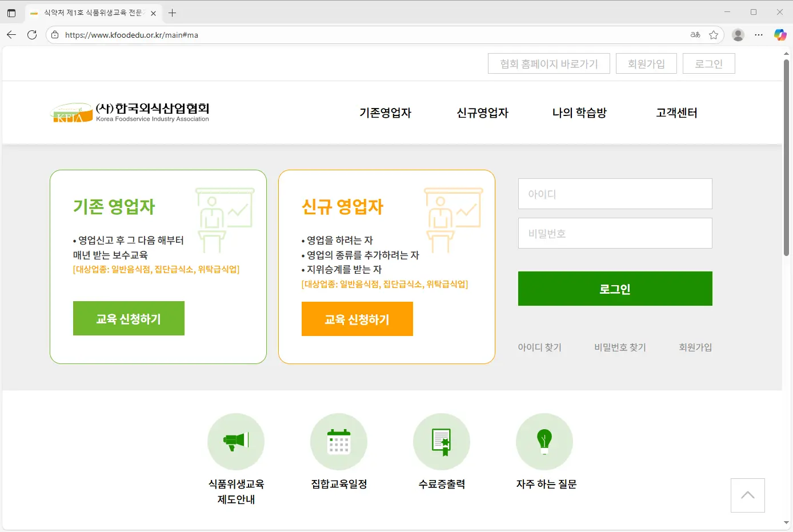Select 나의 학습방 in the top navigation
The height and width of the screenshot is (532, 793).
(x=579, y=113)
